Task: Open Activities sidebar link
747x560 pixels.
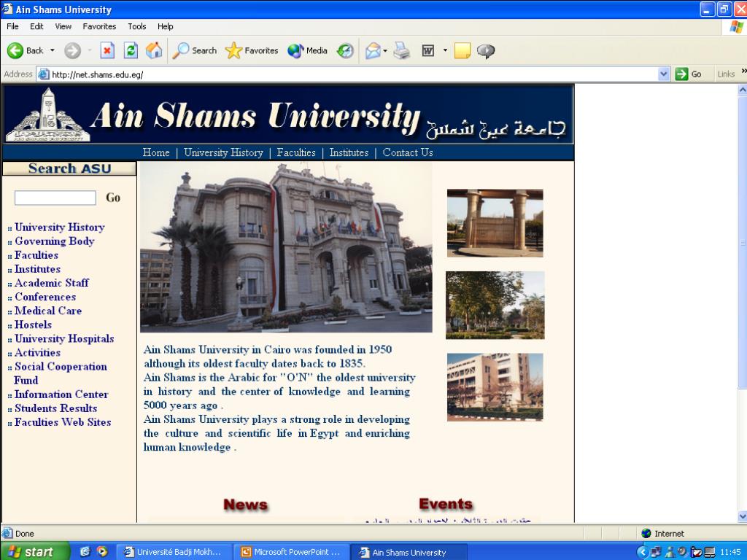Action: coord(38,352)
